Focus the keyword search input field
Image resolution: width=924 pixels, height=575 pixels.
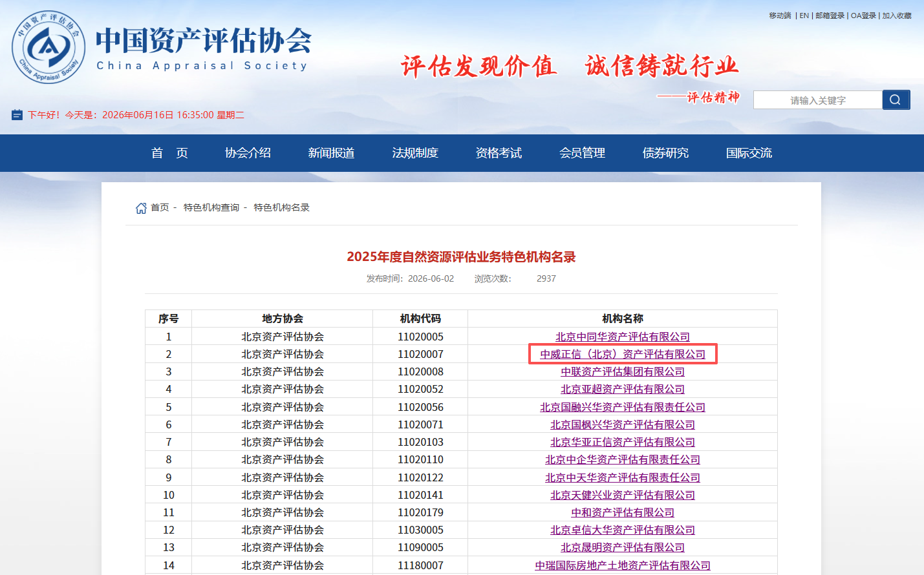818,100
